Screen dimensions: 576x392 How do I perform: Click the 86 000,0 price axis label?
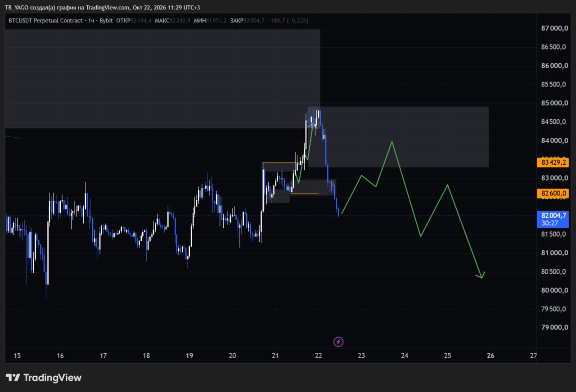(554, 66)
